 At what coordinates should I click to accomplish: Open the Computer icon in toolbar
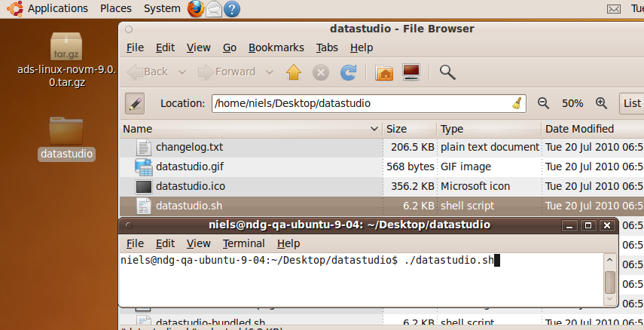(x=411, y=72)
